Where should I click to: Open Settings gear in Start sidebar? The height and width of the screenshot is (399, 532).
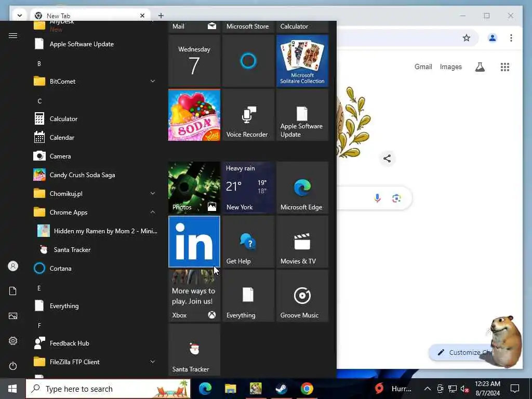[13, 341]
